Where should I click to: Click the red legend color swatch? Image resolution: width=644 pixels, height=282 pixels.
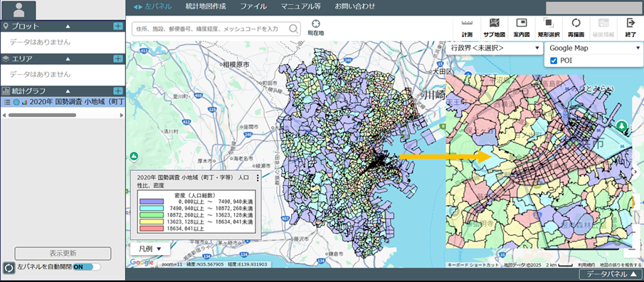click(x=151, y=228)
